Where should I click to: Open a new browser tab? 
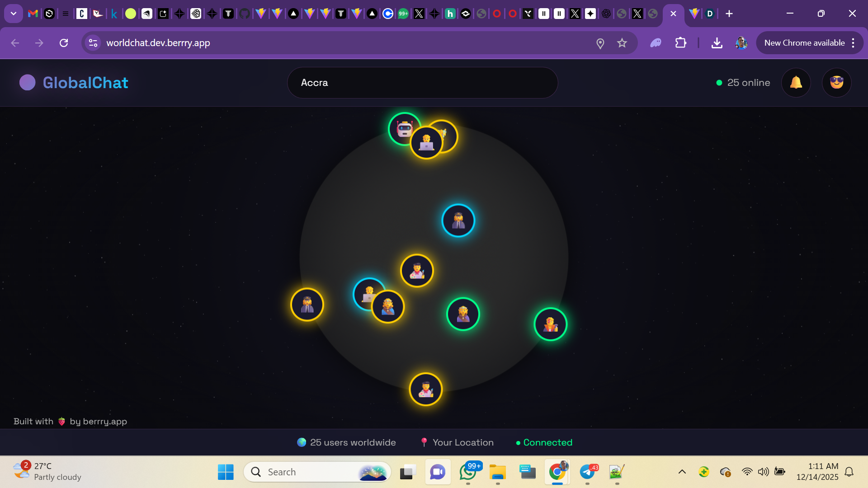729,14
